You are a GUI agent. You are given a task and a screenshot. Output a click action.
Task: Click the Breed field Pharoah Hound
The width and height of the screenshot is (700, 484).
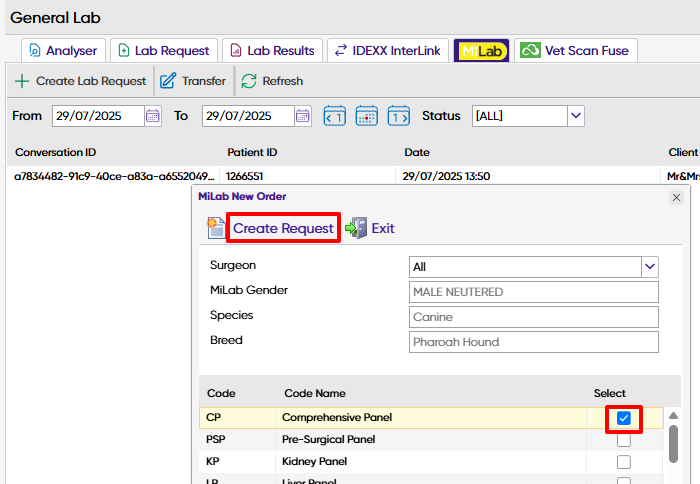(533, 342)
